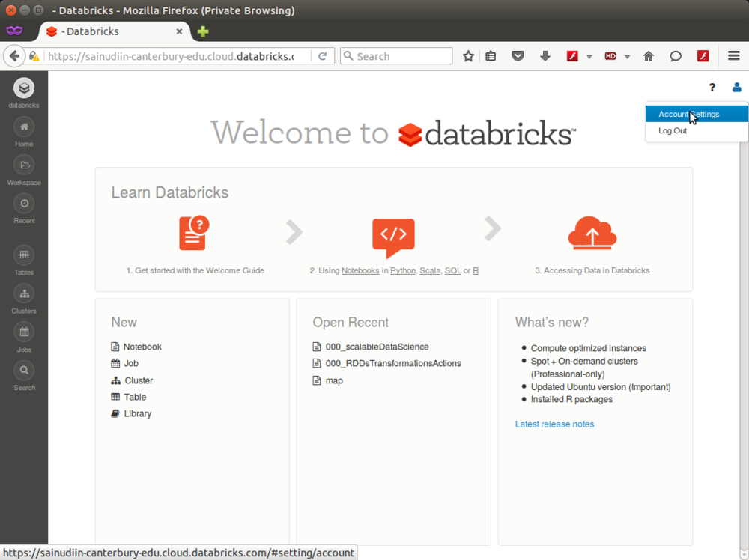Follow the SQL link
The image size is (749, 560).
pyautogui.click(x=453, y=271)
